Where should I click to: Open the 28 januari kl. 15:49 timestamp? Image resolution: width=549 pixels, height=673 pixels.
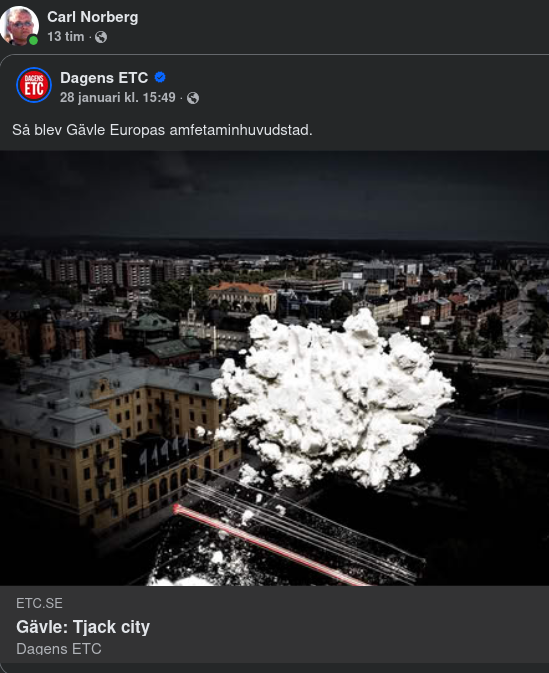(118, 97)
